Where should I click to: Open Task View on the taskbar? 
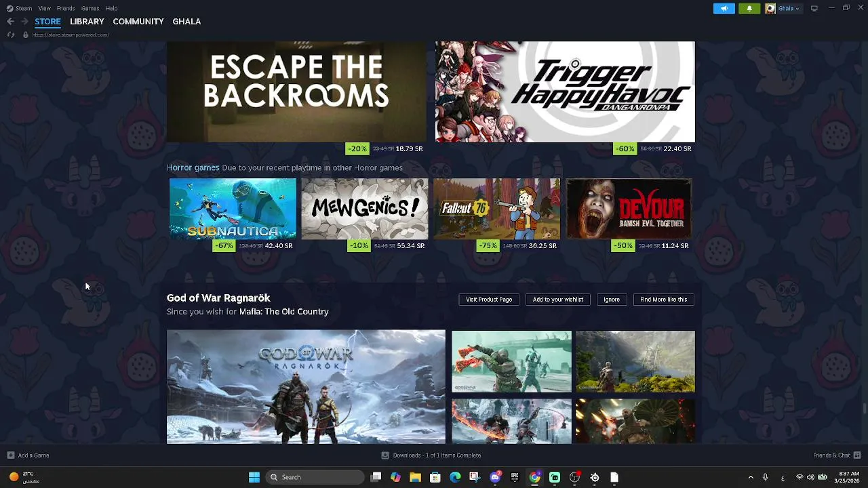(376, 477)
